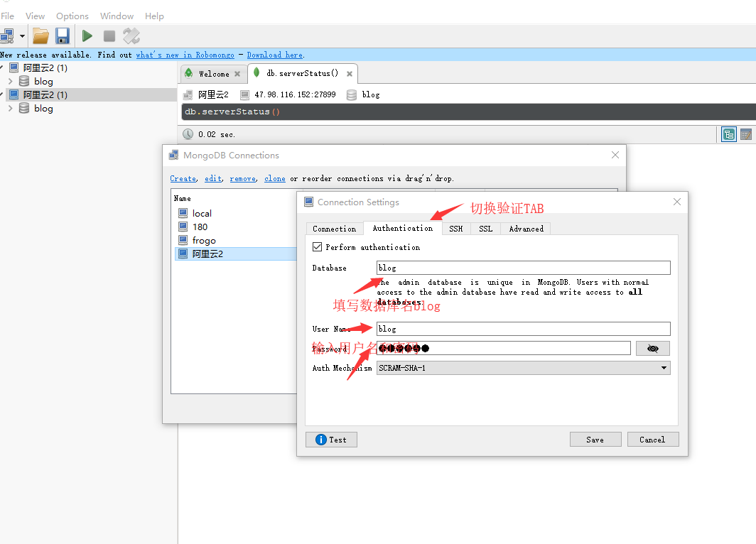
Task: Select the first 阿里云2 (1) server node
Action: 45,68
